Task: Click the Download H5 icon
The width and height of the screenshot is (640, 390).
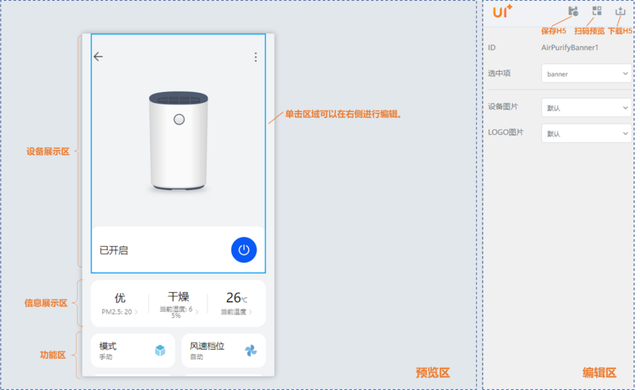Action: 620,11
